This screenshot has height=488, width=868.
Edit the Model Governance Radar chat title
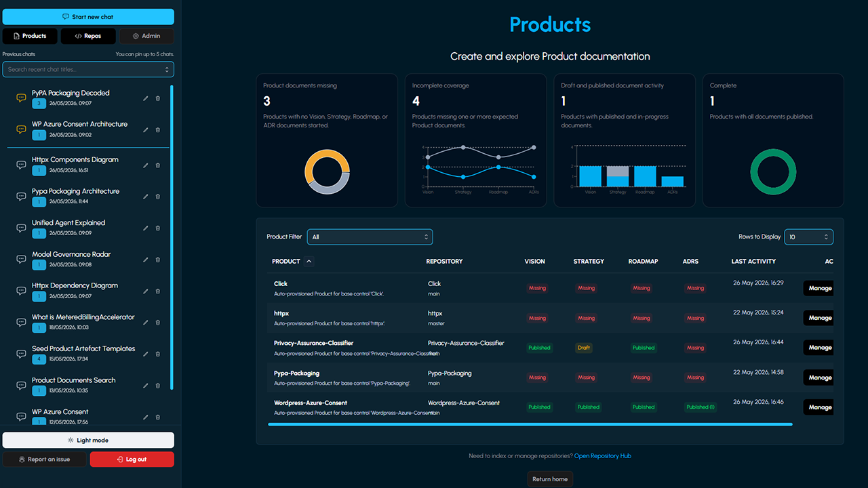coord(146,260)
